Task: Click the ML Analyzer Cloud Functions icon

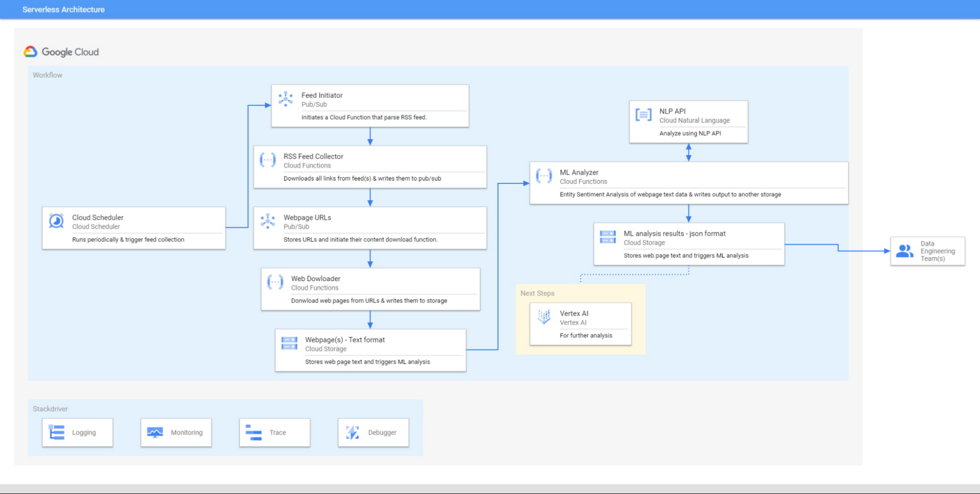Action: pos(543,176)
